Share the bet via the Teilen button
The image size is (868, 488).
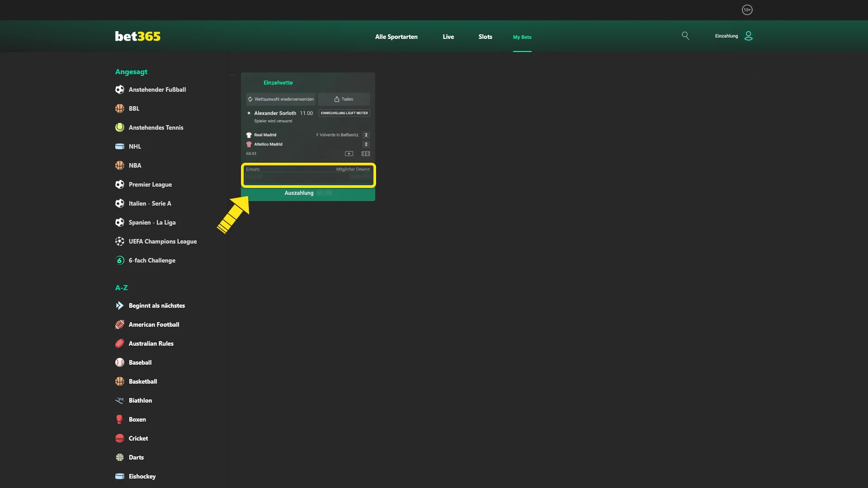[x=344, y=99]
